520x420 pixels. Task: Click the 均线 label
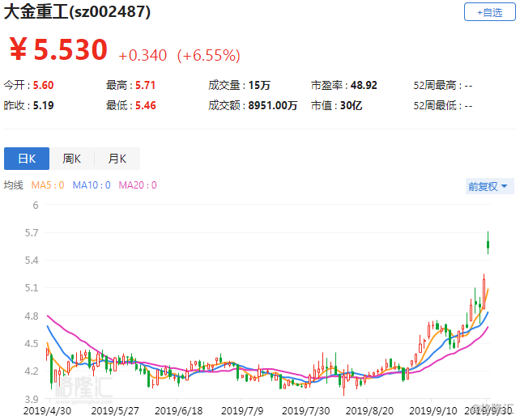[x=14, y=185]
